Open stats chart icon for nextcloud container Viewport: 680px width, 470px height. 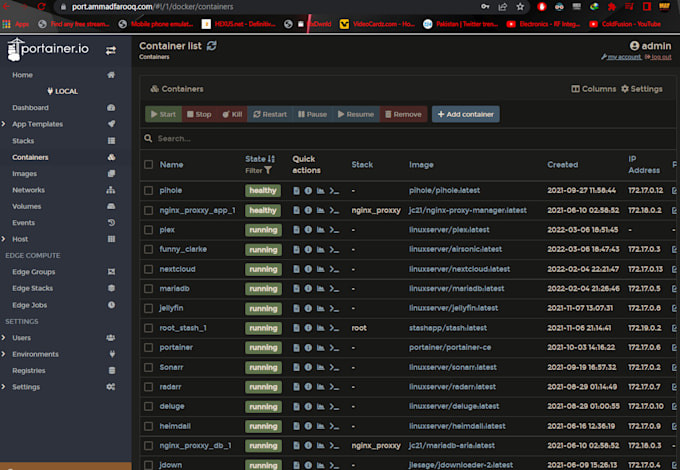[320, 269]
